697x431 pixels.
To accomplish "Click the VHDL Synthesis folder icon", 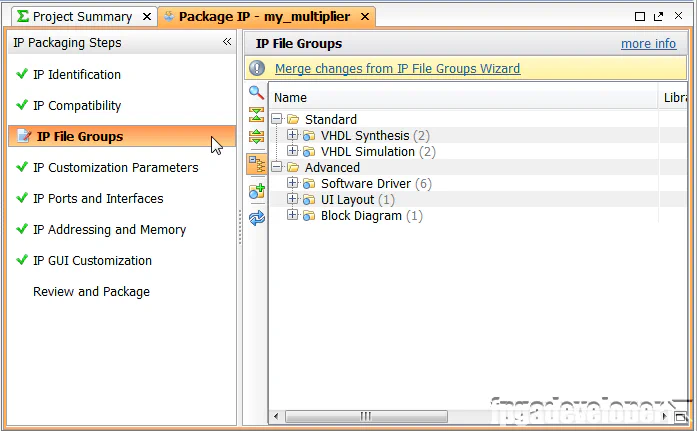I will [x=309, y=136].
